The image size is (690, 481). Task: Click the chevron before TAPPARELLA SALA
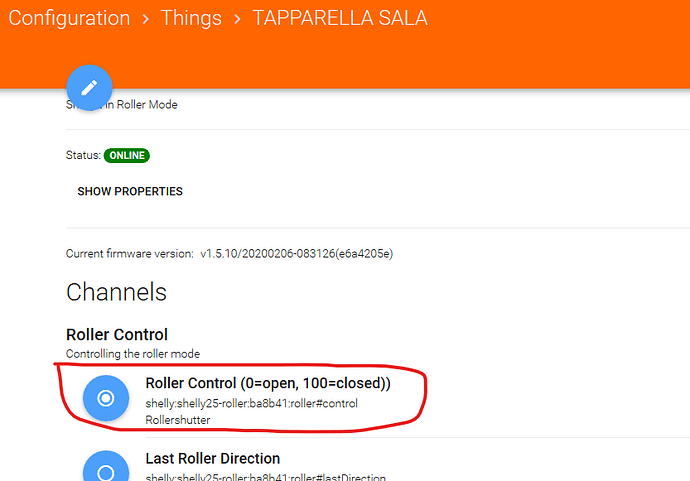click(237, 20)
